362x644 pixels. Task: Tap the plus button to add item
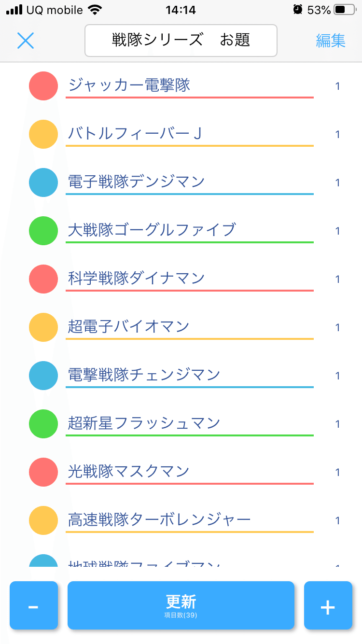point(328,605)
